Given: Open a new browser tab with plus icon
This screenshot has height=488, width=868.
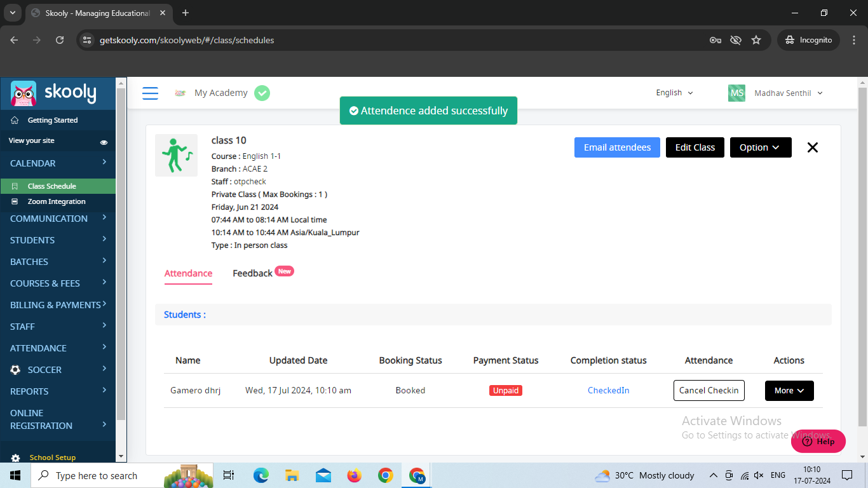Looking at the screenshot, I should coord(186,13).
